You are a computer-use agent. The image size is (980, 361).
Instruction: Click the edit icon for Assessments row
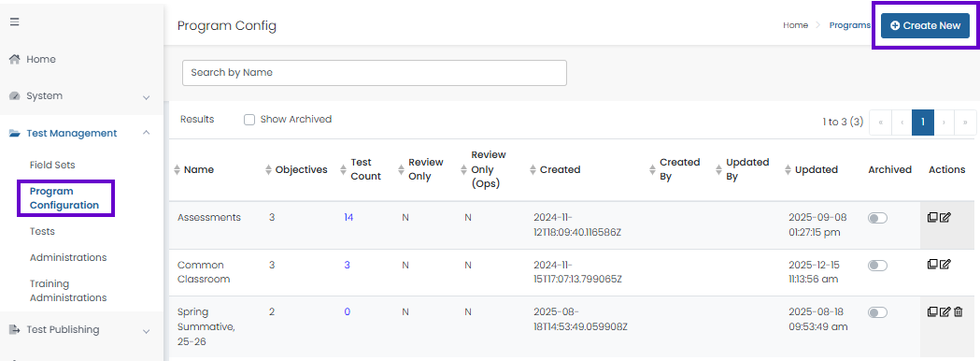pyautogui.click(x=945, y=218)
